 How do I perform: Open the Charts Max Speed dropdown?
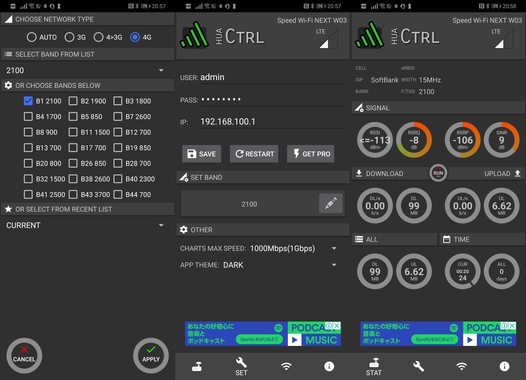pos(293,249)
